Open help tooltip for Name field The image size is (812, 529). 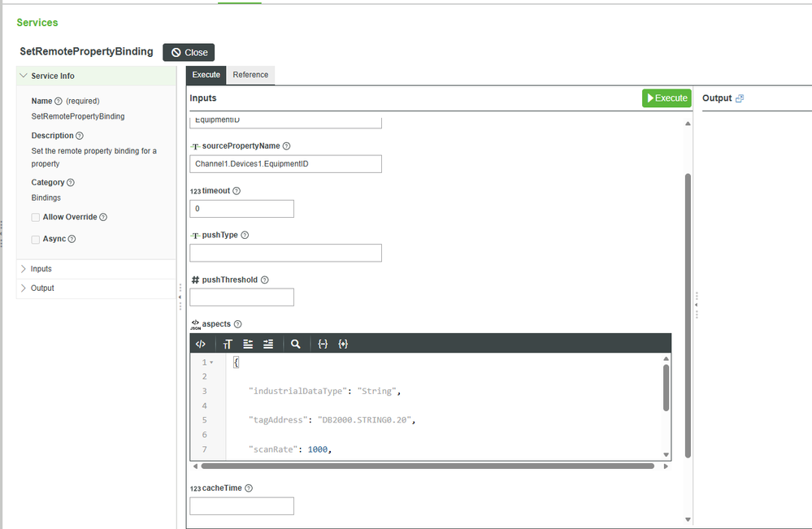59,101
